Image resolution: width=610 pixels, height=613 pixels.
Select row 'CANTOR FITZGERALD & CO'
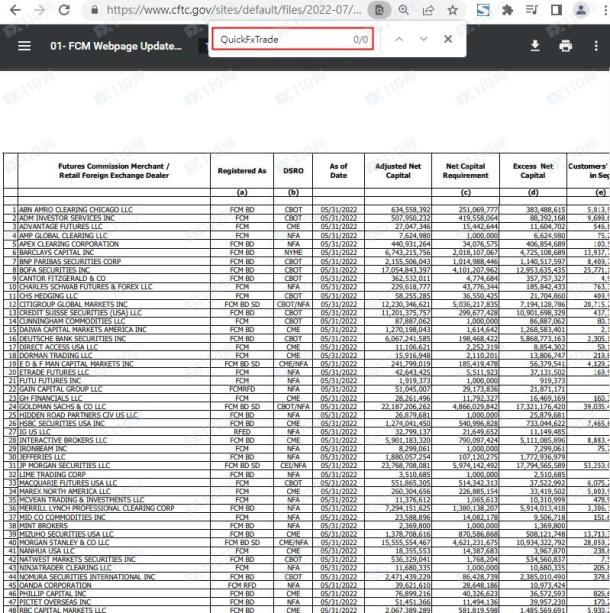point(307,278)
